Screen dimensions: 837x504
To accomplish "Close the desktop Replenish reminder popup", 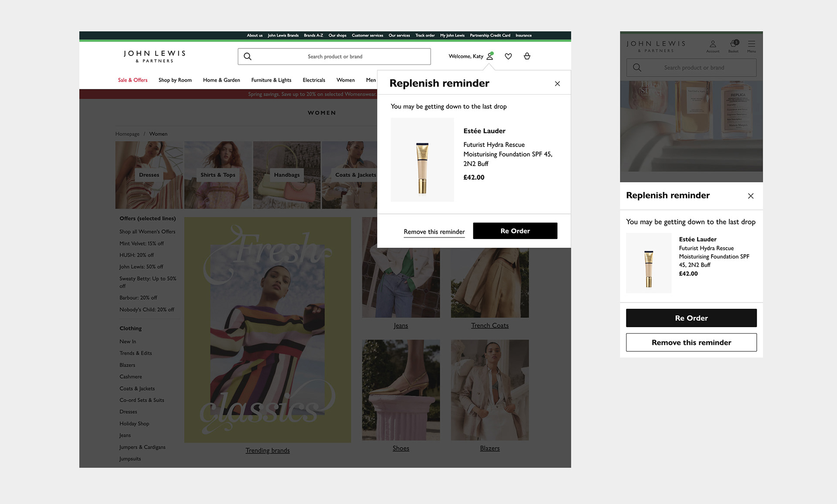I will 557,84.
